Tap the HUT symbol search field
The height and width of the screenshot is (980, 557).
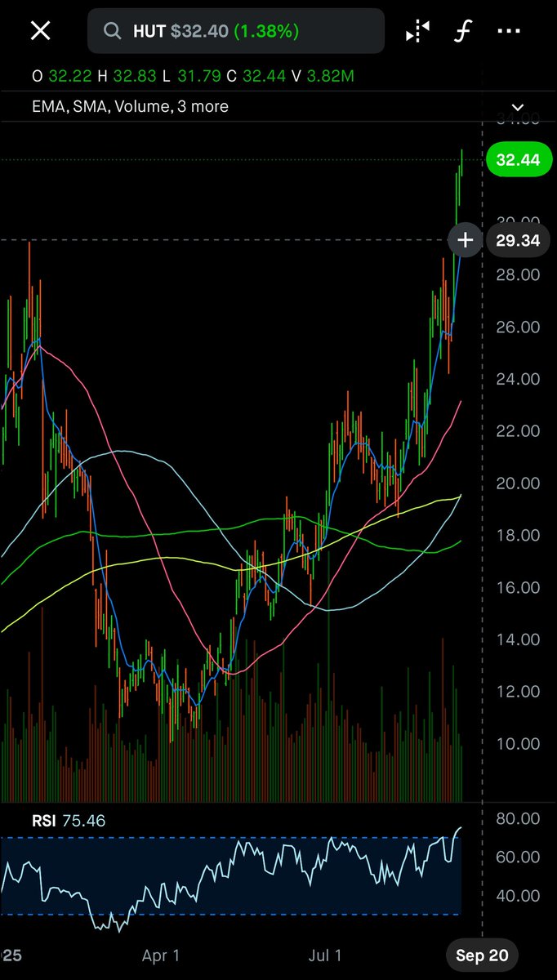pyautogui.click(x=236, y=32)
